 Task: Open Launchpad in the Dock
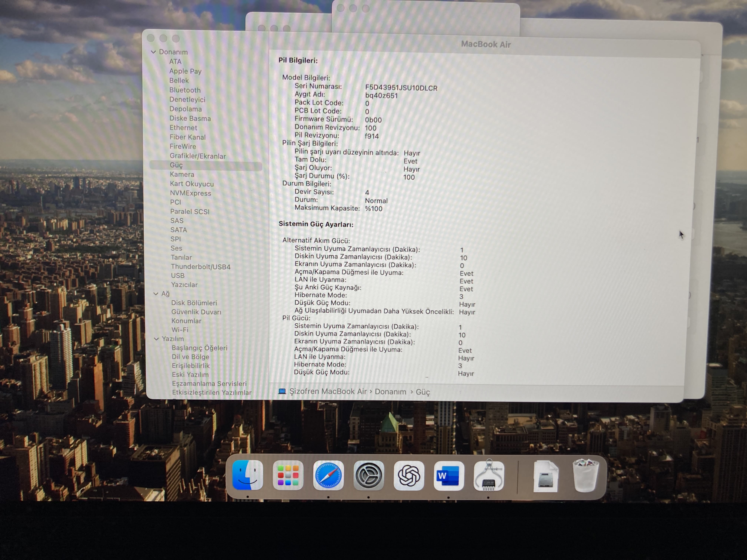pyautogui.click(x=288, y=475)
